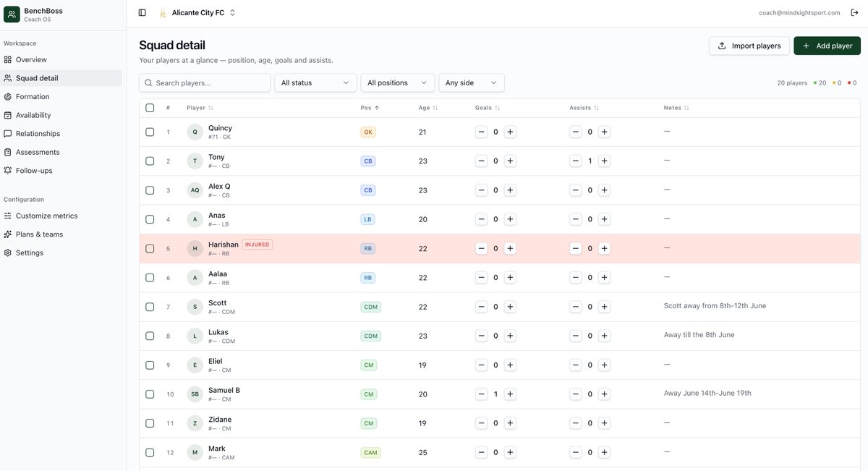Viewport: 868px width, 471px height.
Task: Increase Quincy's goals with the plus
Action: (510, 132)
